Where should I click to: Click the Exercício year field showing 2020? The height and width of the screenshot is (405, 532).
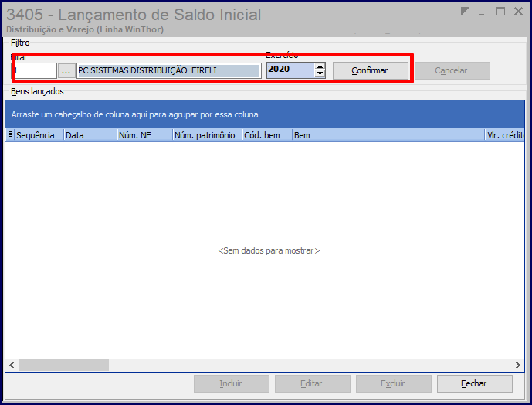coord(290,70)
